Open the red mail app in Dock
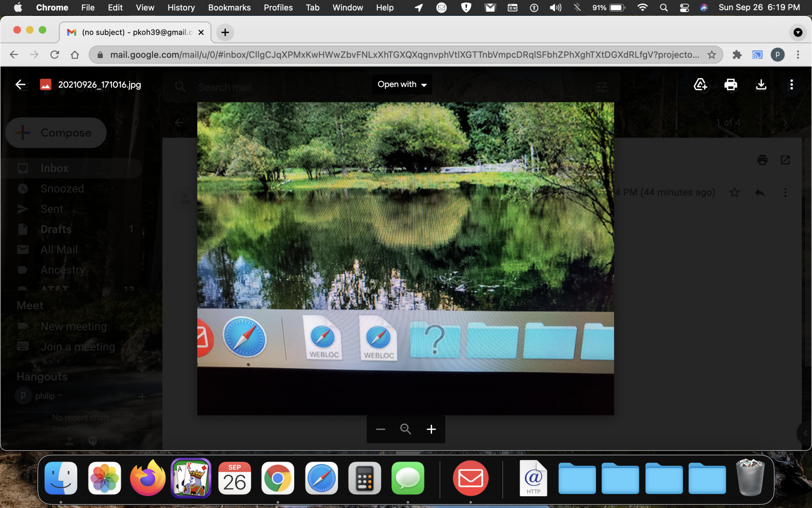The height and width of the screenshot is (508, 812). (471, 478)
